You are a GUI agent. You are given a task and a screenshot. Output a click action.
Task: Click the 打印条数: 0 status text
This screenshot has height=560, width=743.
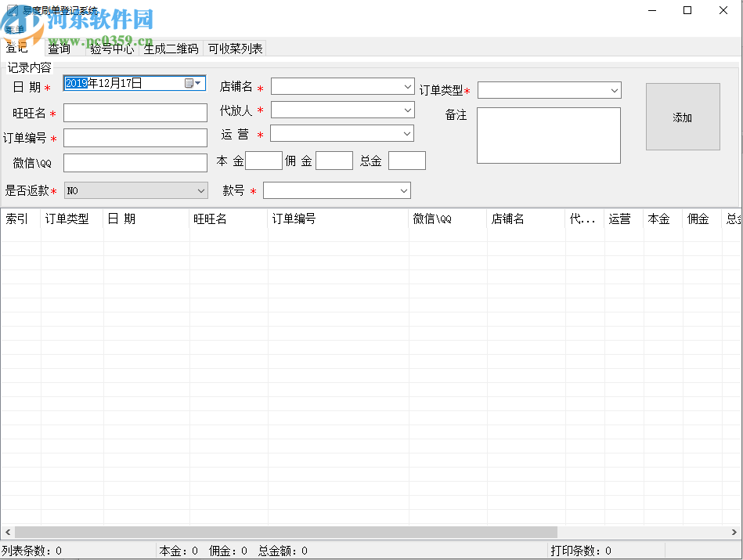click(x=581, y=551)
